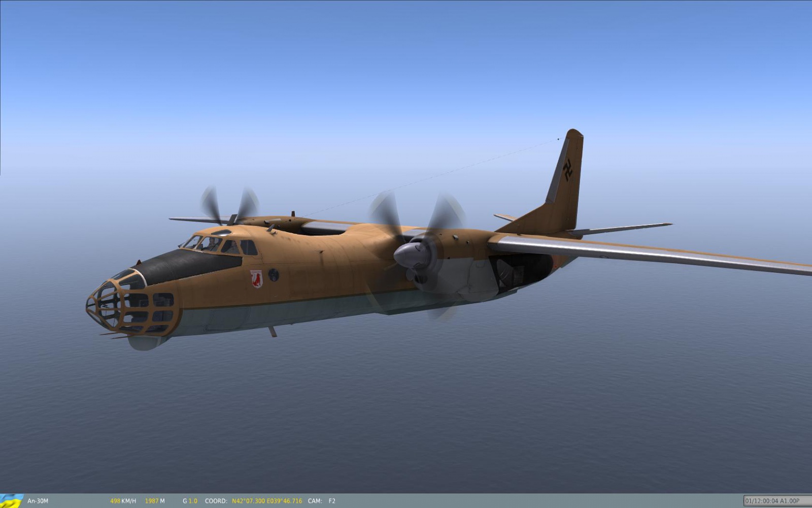The image size is (812, 508).
Task: Click the 1987 M altitude readout
Action: tap(154, 501)
